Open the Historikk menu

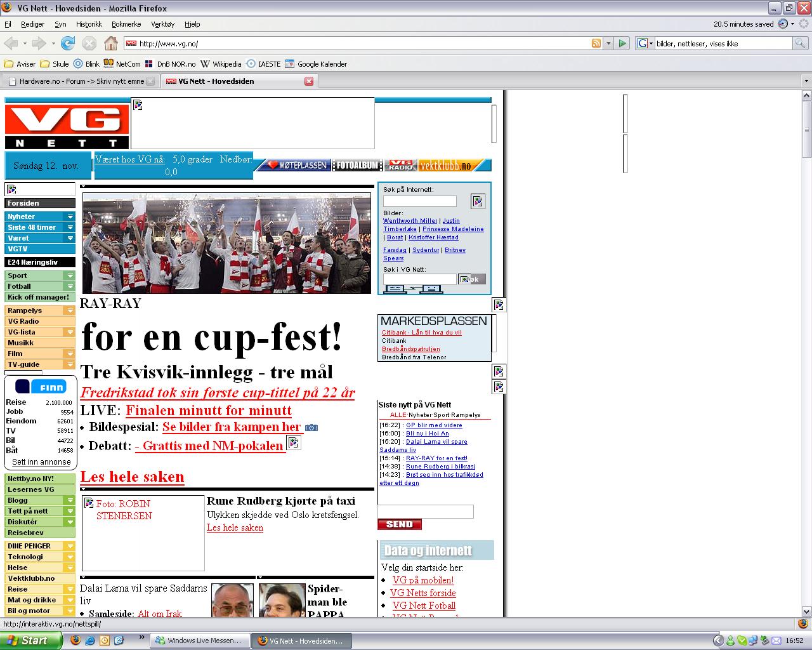[x=89, y=24]
